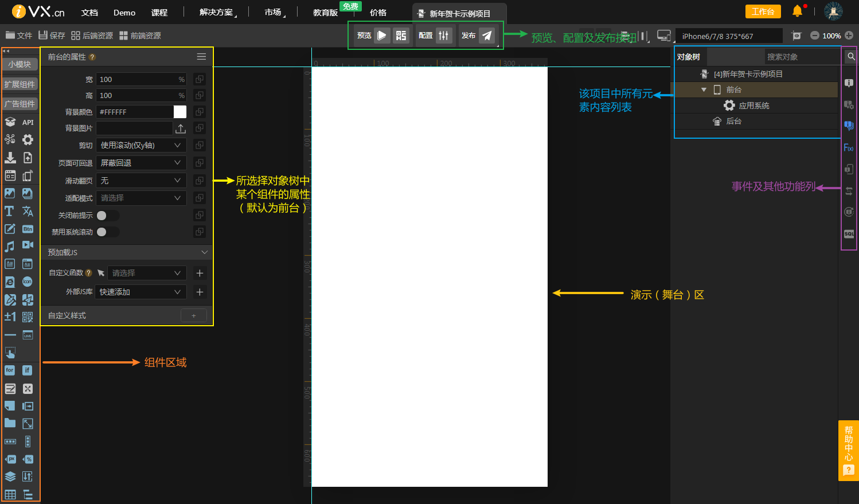Select the download arrow component
The image size is (859, 504).
tap(10, 158)
